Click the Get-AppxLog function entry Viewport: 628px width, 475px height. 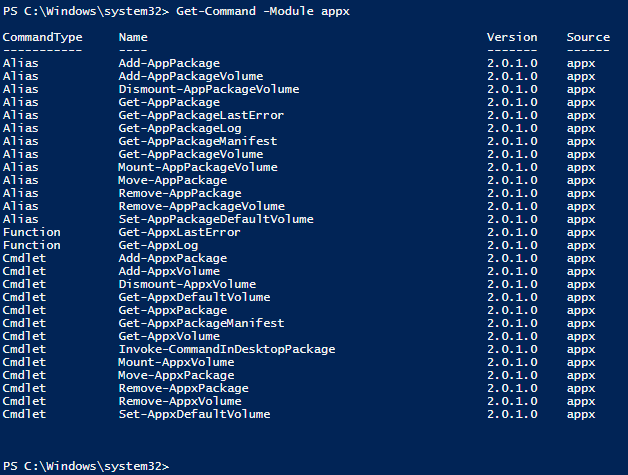click(x=158, y=246)
